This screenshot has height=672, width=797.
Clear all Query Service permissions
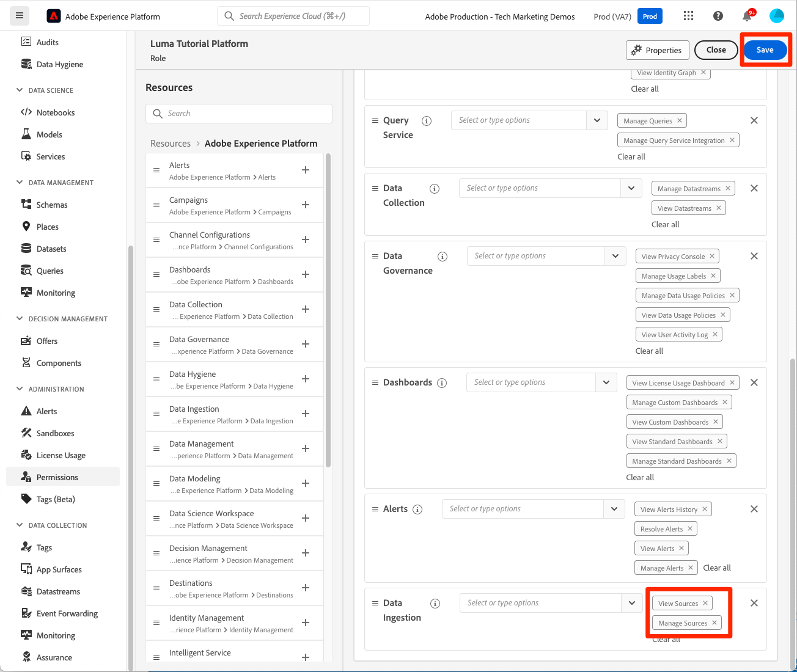click(x=631, y=157)
